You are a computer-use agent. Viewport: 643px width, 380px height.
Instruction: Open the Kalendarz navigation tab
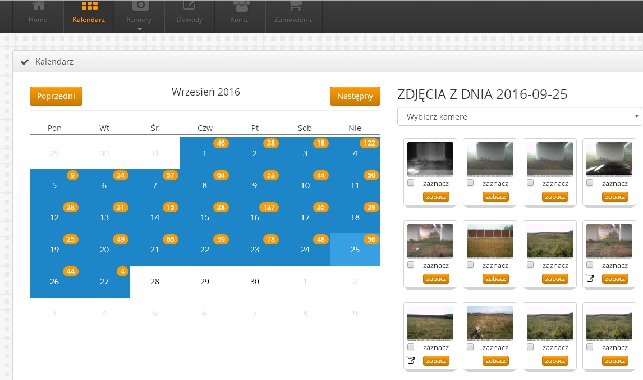pos(89,16)
